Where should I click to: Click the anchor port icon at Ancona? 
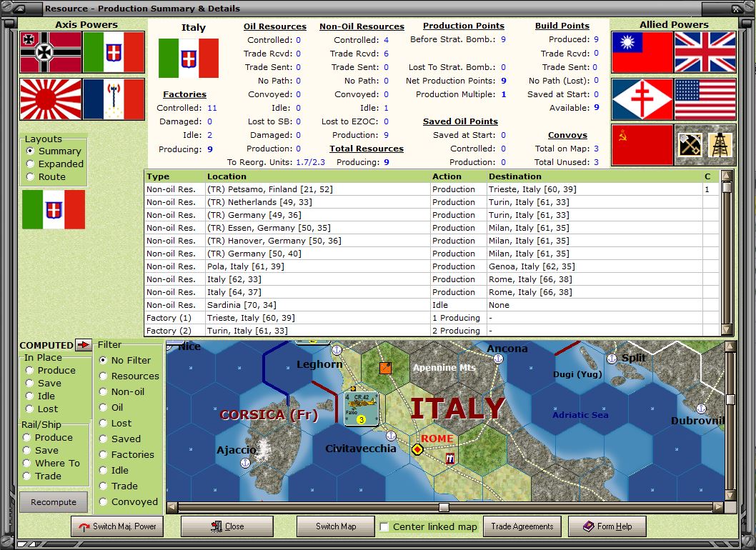pos(499,359)
